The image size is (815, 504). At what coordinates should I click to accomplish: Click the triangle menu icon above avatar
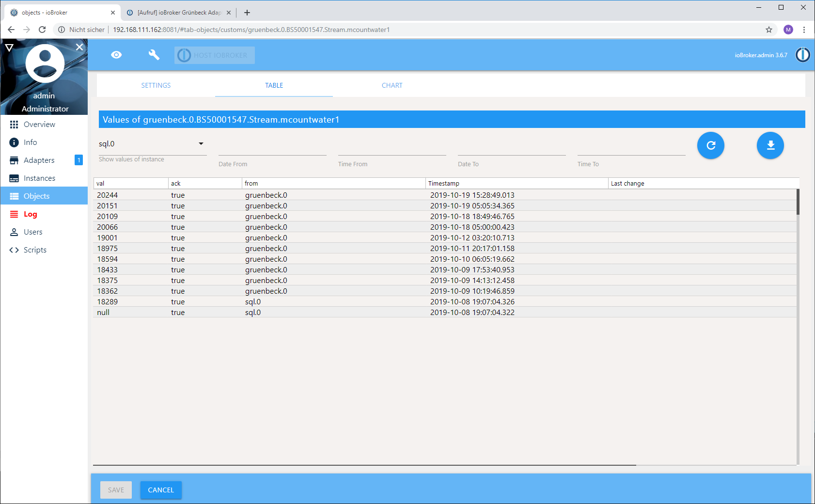click(x=9, y=47)
